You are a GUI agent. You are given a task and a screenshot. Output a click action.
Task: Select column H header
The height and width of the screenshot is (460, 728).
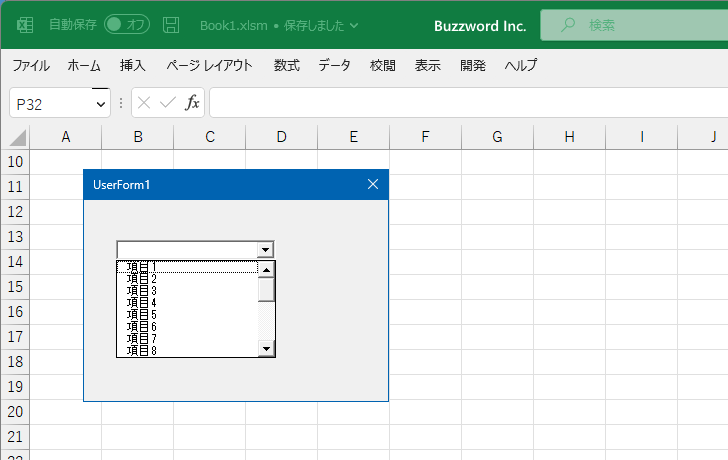click(570, 137)
